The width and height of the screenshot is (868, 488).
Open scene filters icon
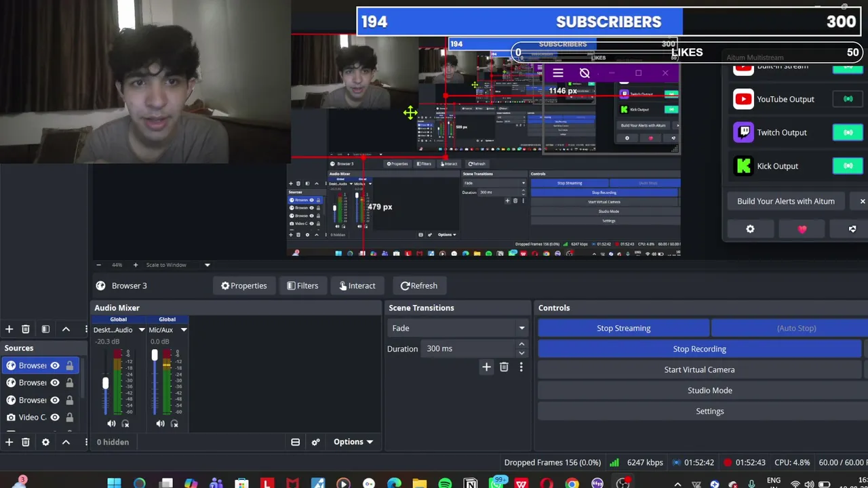coord(45,329)
